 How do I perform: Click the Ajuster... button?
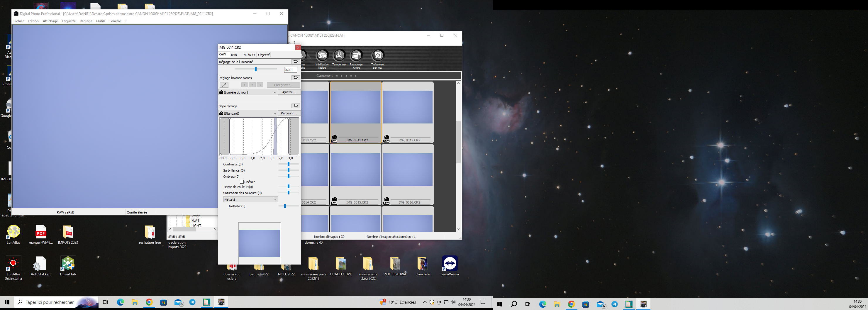[289, 92]
